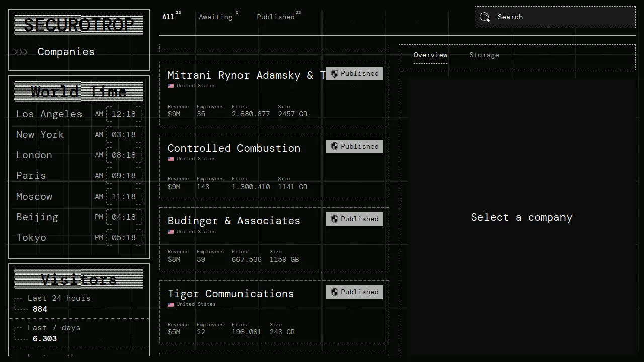Select the All companies filter
The width and height of the screenshot is (644, 362).
(x=168, y=17)
